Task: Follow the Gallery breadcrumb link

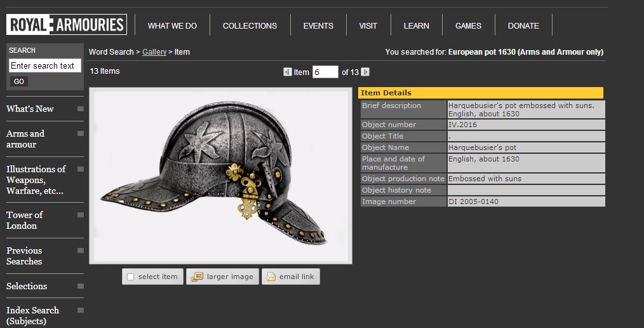Action: (154, 52)
